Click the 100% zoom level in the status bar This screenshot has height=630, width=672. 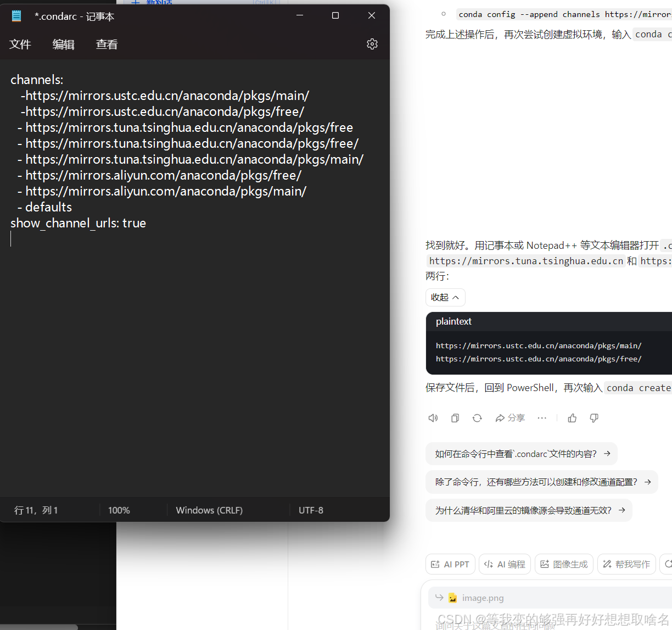click(119, 510)
